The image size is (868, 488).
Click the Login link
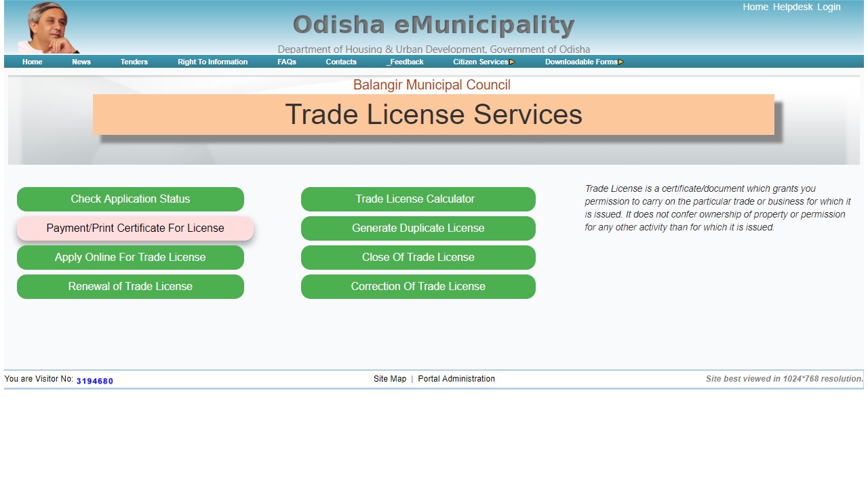tap(829, 7)
